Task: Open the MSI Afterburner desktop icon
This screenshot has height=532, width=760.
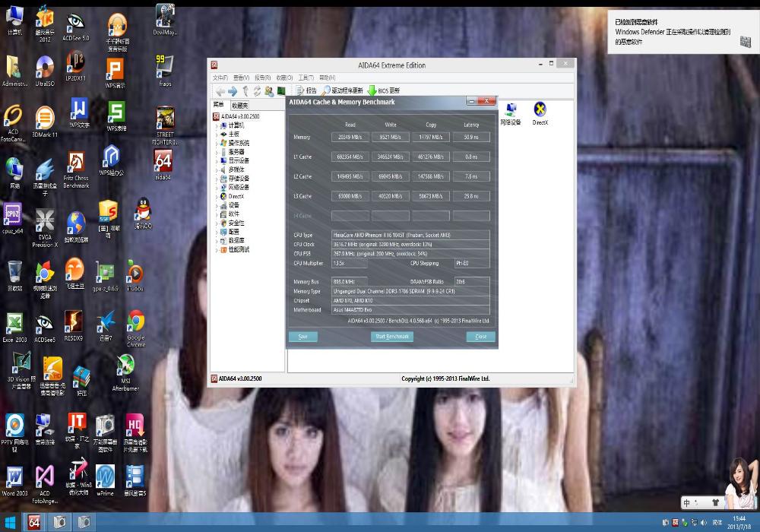Action: 125,372
